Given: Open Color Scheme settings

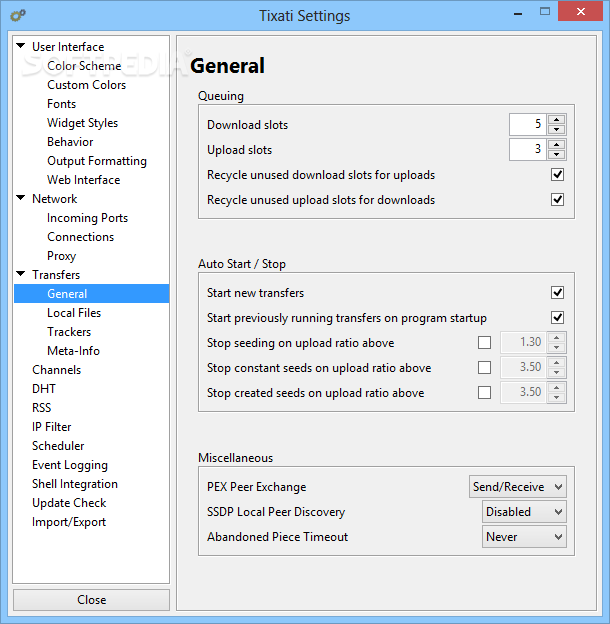Looking at the screenshot, I should [x=84, y=66].
